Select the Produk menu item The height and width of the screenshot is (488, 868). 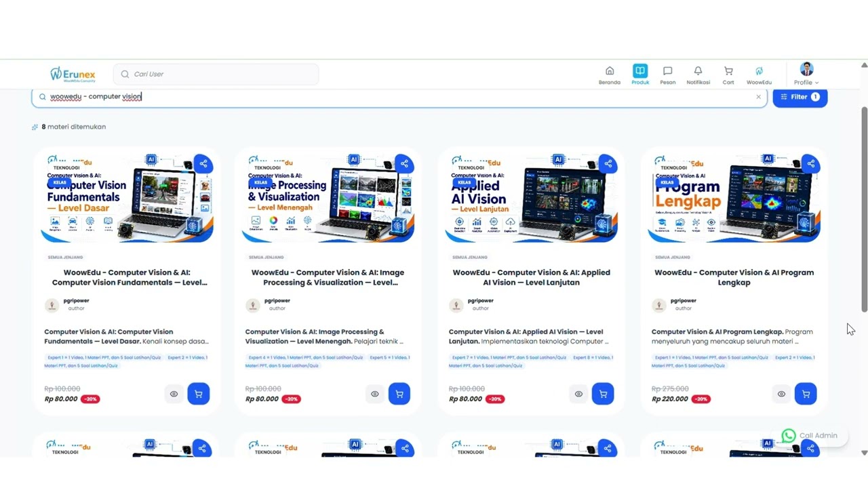click(640, 75)
